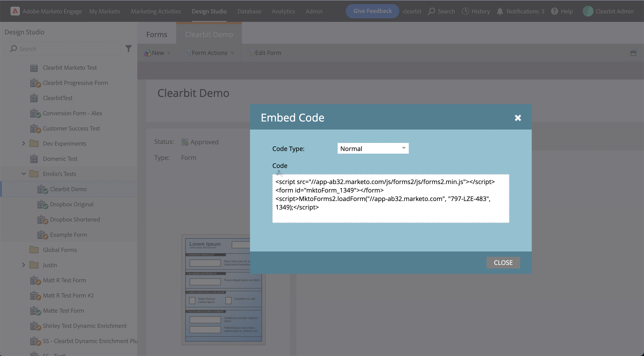Click the Notifications: 3 label

coord(525,11)
